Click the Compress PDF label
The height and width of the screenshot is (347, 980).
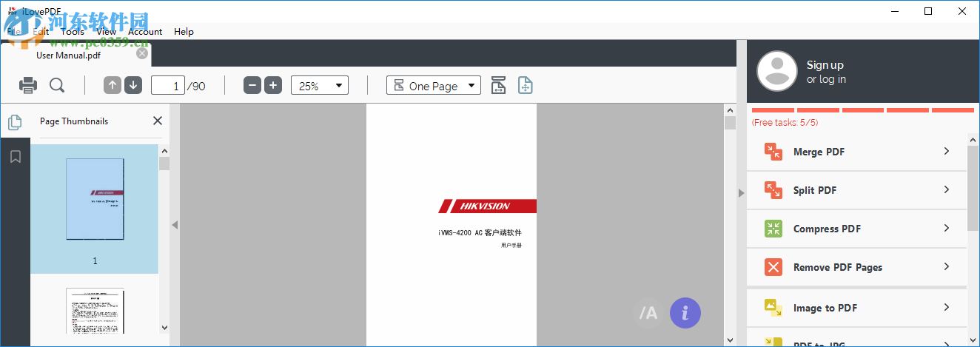click(827, 229)
